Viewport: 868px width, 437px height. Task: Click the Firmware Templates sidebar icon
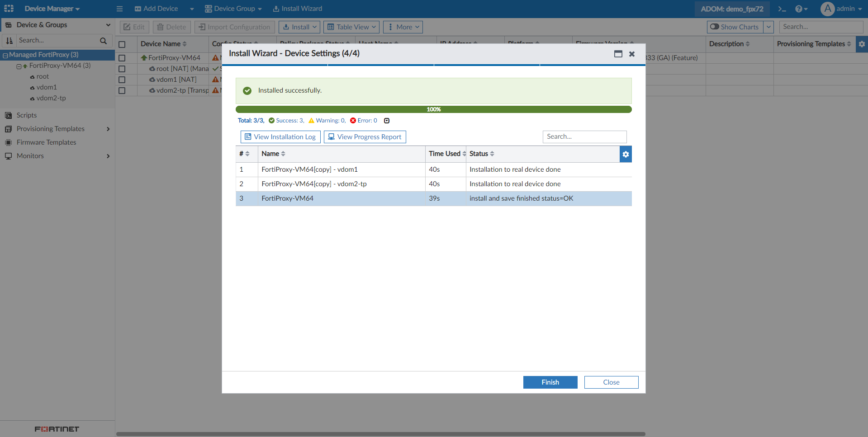(x=8, y=142)
